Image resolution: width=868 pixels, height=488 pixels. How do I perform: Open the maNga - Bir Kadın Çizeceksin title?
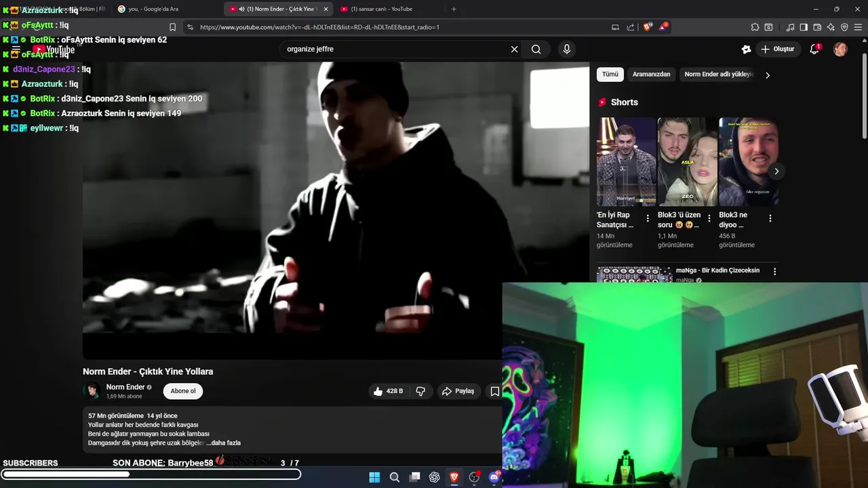[717, 270]
